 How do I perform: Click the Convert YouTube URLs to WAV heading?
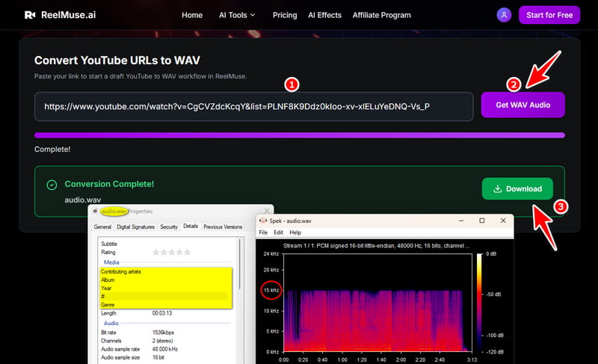pyautogui.click(x=117, y=61)
